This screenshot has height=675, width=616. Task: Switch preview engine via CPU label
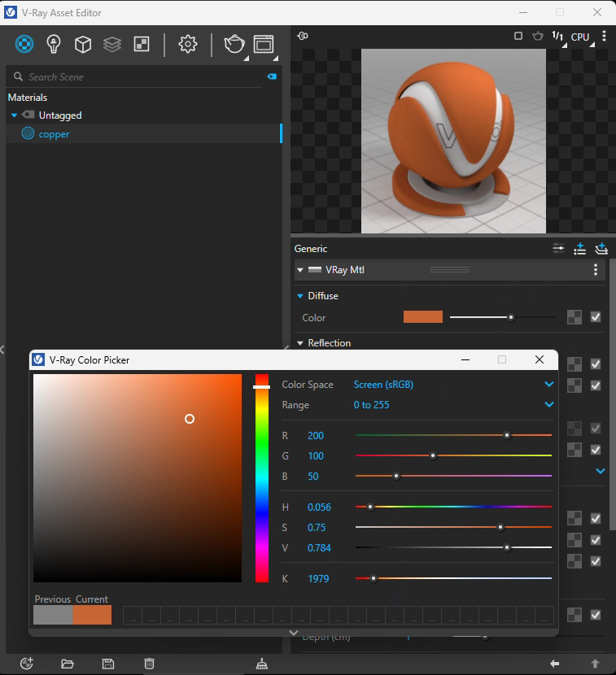[580, 37]
